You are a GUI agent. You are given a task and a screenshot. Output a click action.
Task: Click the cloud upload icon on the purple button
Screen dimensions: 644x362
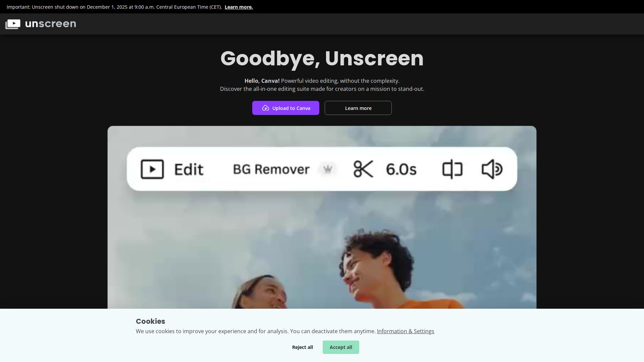point(265,108)
